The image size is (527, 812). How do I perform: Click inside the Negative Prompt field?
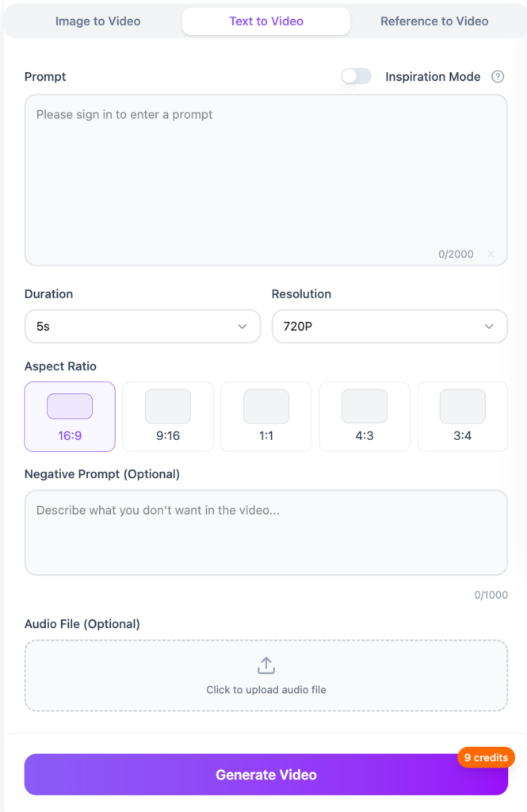[266, 531]
